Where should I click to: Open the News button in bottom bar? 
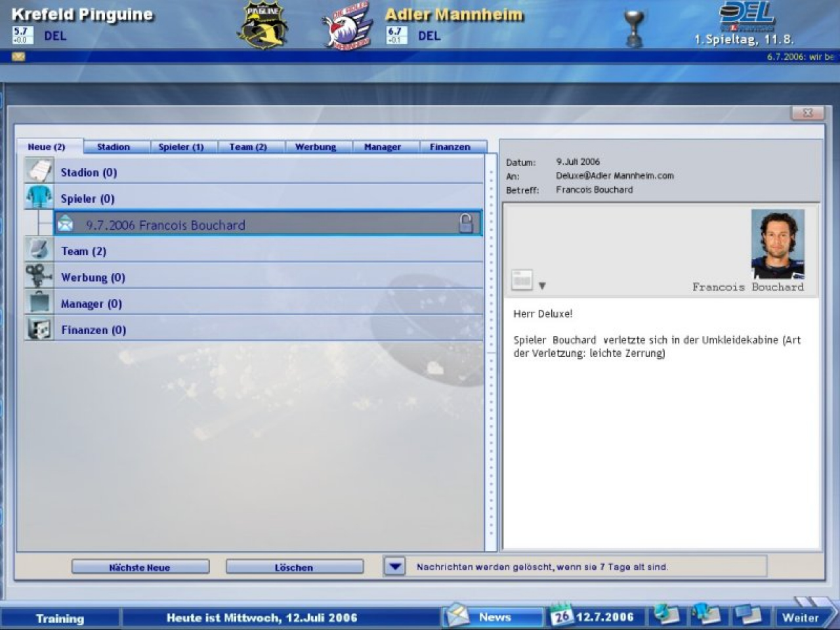493,616
